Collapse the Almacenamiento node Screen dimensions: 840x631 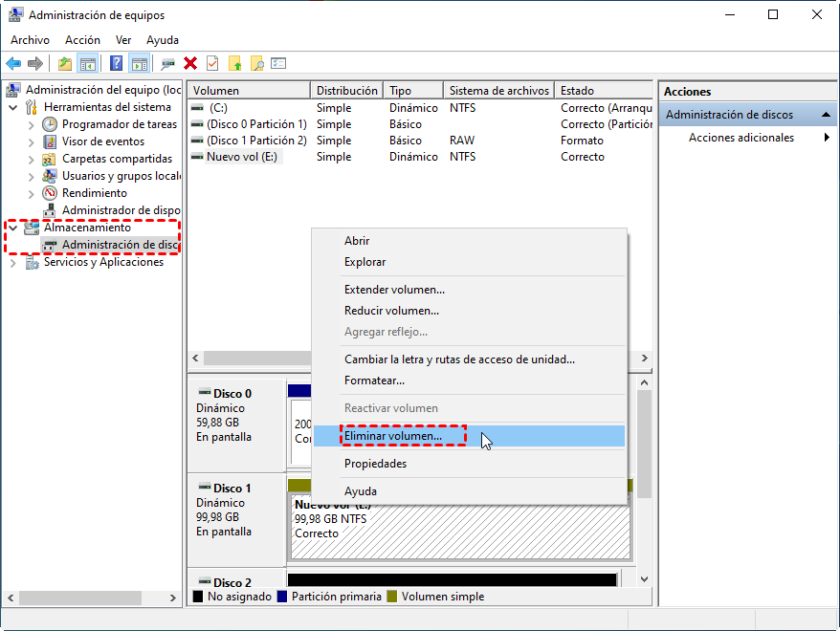point(12,228)
